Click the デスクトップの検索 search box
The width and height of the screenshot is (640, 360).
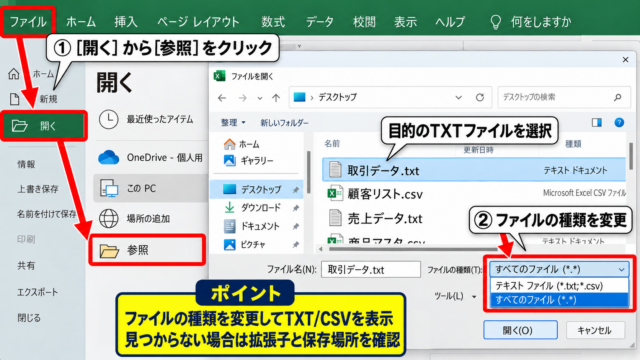tap(564, 97)
